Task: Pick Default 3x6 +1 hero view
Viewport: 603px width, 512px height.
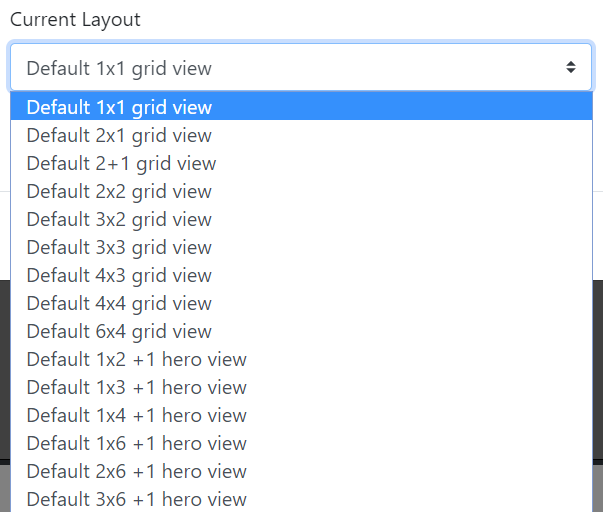Action: pyautogui.click(x=137, y=499)
